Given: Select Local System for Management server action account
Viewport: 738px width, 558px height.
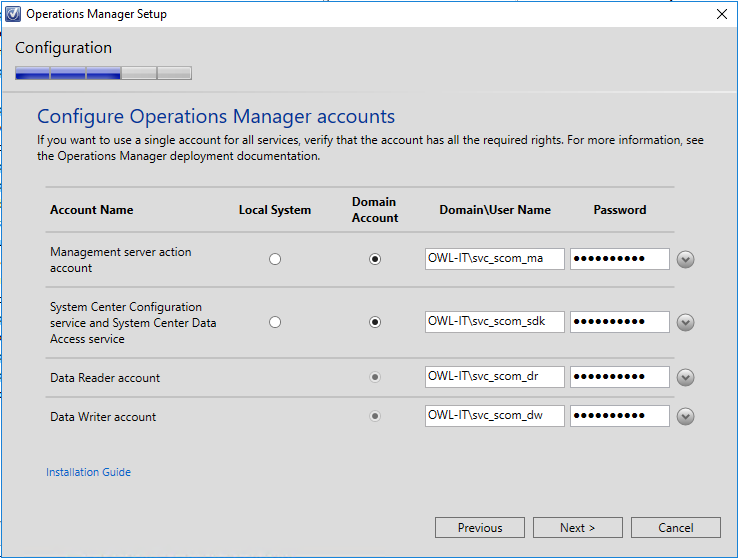Looking at the screenshot, I should coord(275,259).
